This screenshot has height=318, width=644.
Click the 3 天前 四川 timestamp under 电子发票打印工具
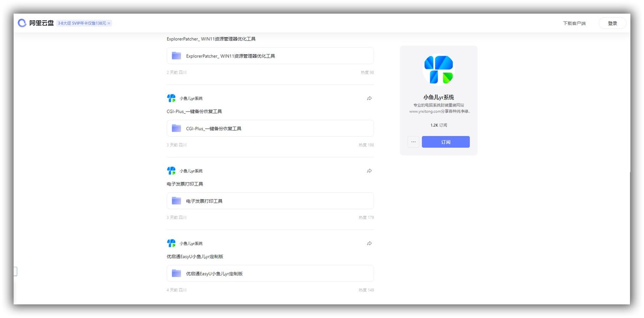click(176, 218)
